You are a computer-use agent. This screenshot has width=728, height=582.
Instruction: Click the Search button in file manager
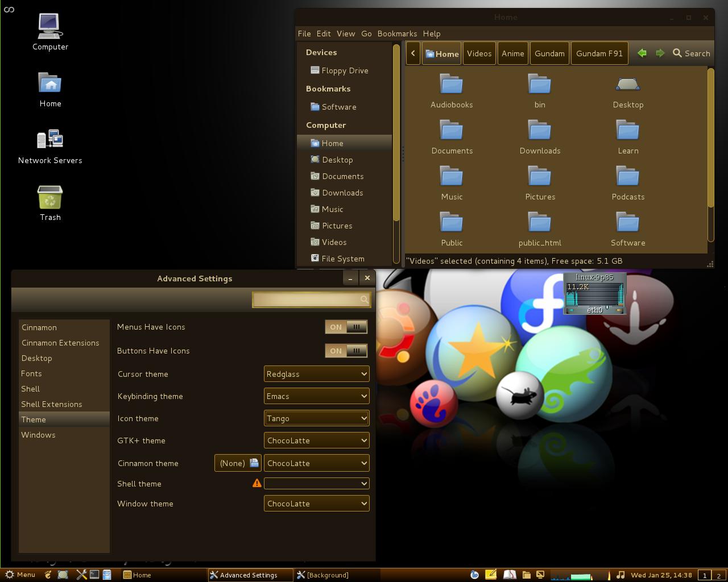point(691,53)
